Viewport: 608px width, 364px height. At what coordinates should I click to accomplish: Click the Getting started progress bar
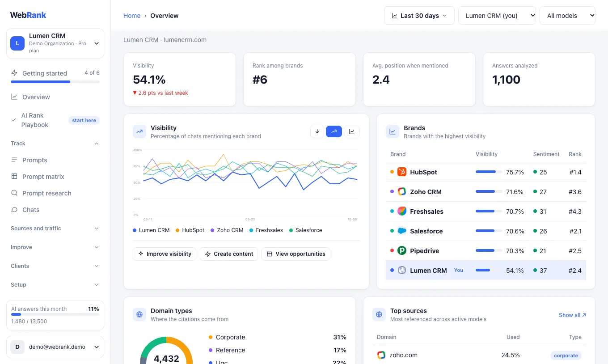[x=55, y=82]
